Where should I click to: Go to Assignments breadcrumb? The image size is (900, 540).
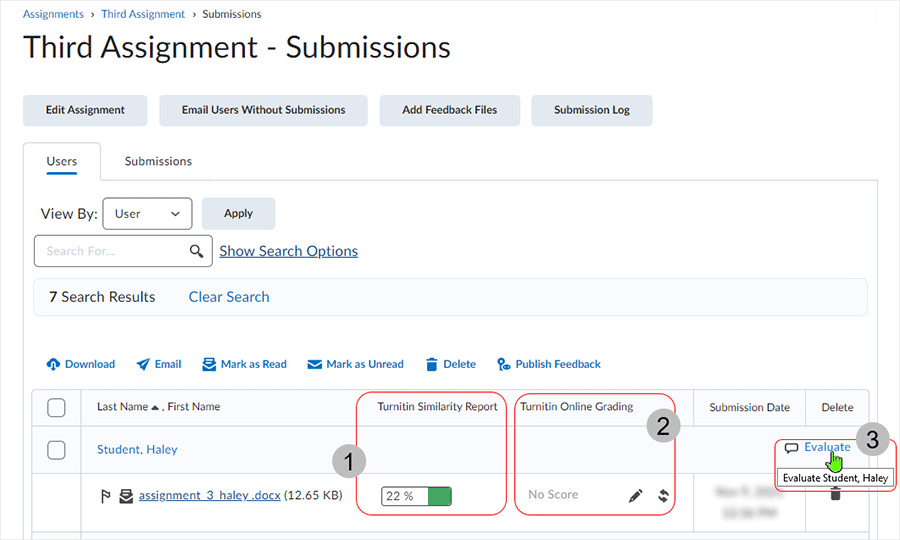click(x=53, y=14)
